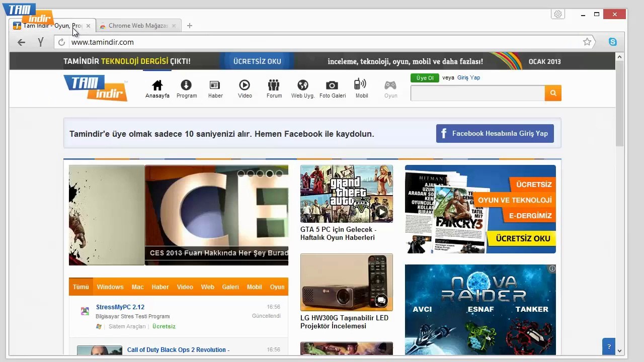Open the Skype extension icon
644x362 pixels.
613,42
